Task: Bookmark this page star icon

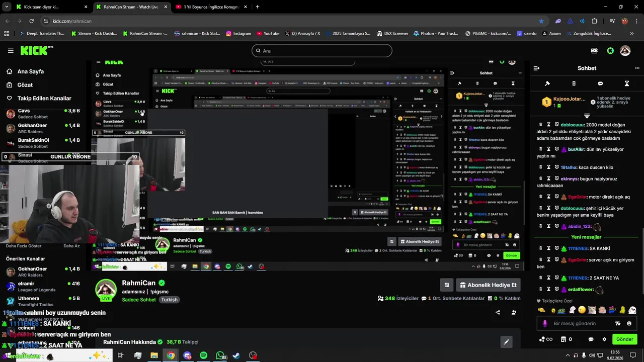Action: (x=541, y=21)
